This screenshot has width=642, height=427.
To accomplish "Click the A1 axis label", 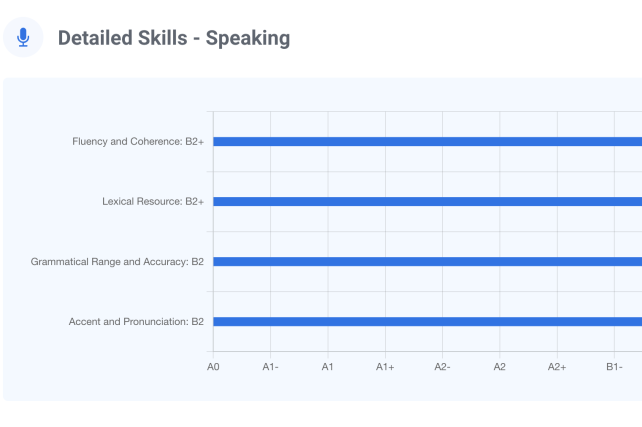I will click(x=327, y=367).
